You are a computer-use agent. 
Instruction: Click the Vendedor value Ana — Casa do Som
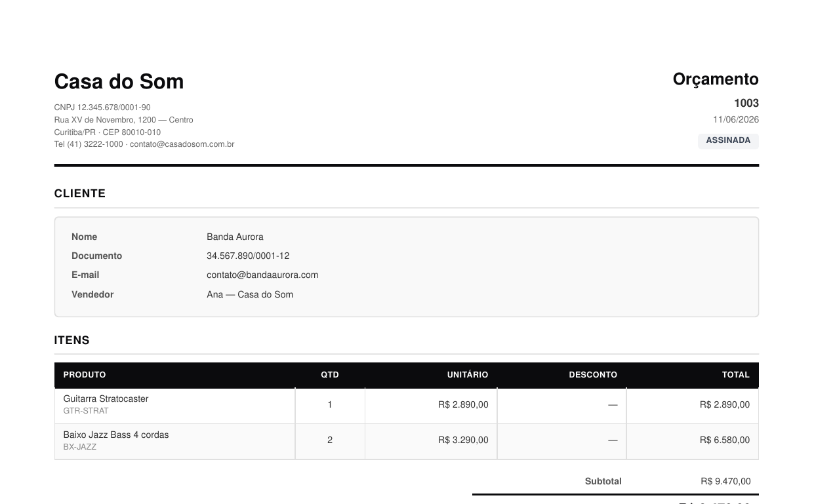click(250, 294)
